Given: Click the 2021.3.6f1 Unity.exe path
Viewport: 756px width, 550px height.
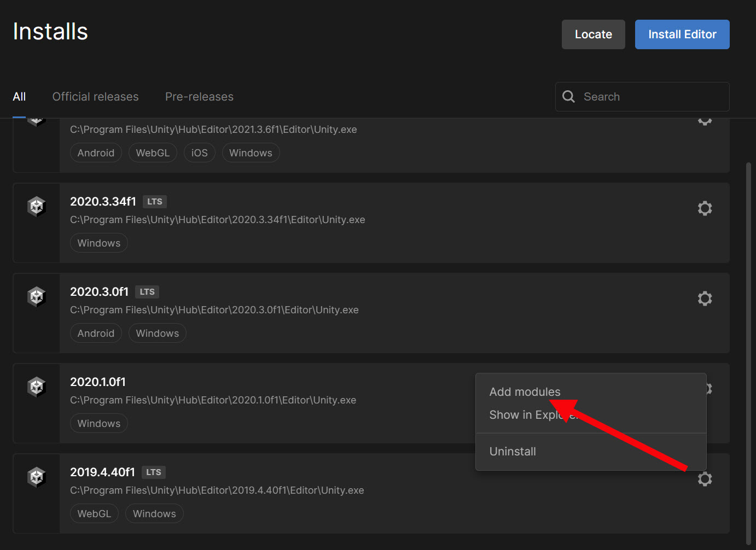Looking at the screenshot, I should point(213,130).
